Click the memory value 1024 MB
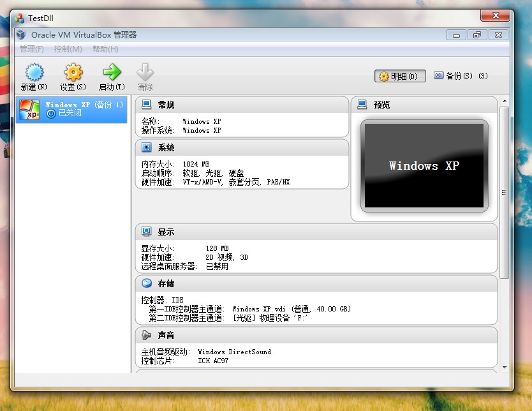Screen dimensions: 532x411 coord(196,164)
